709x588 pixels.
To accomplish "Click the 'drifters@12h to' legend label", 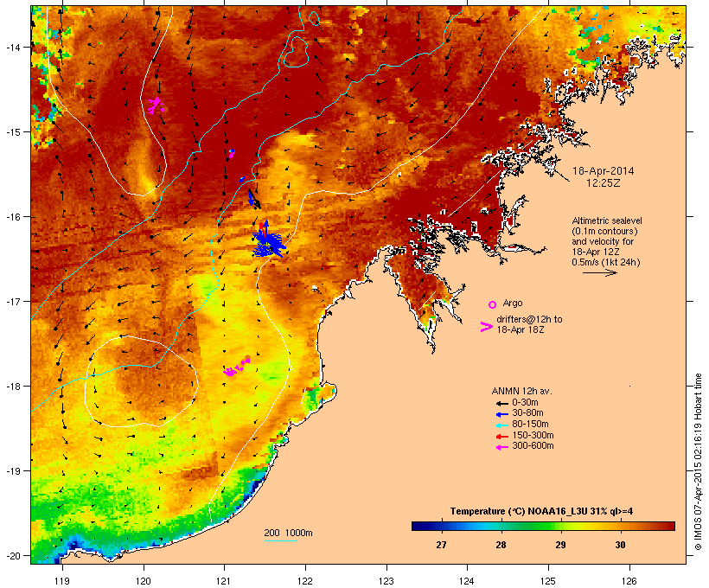I will click(529, 319).
